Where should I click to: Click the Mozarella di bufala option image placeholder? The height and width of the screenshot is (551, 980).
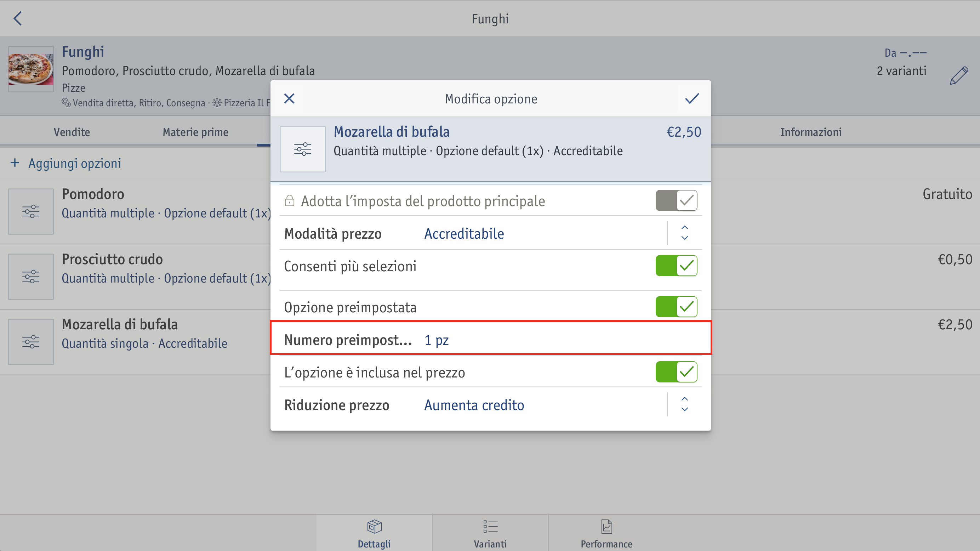(303, 149)
